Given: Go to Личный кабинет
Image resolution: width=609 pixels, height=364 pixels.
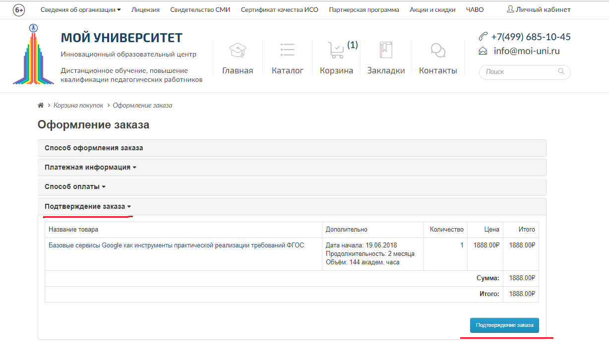Looking at the screenshot, I should pos(539,9).
